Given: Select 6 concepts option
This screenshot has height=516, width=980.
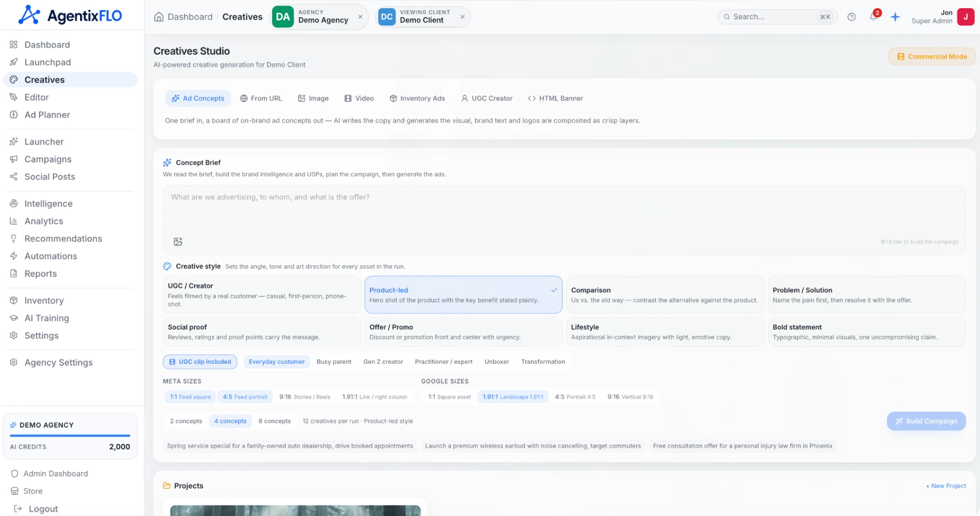Looking at the screenshot, I should click(275, 421).
